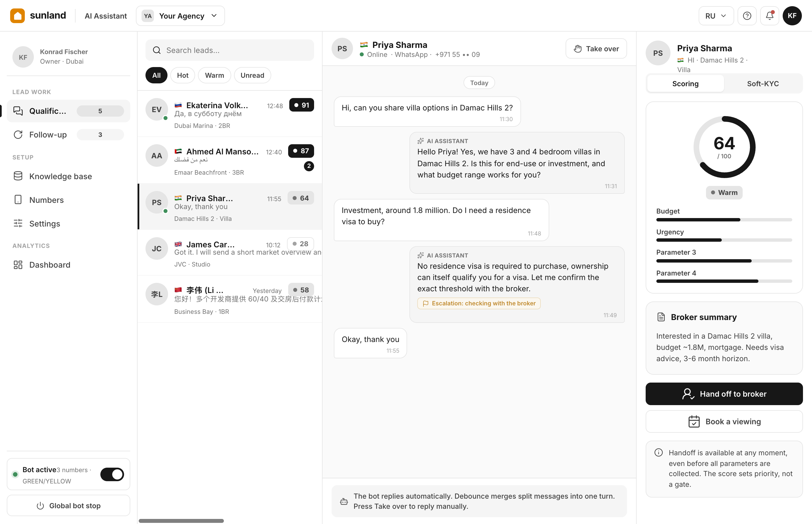This screenshot has height=524, width=812.
Task: Click the sunland house logo icon
Action: (x=17, y=16)
